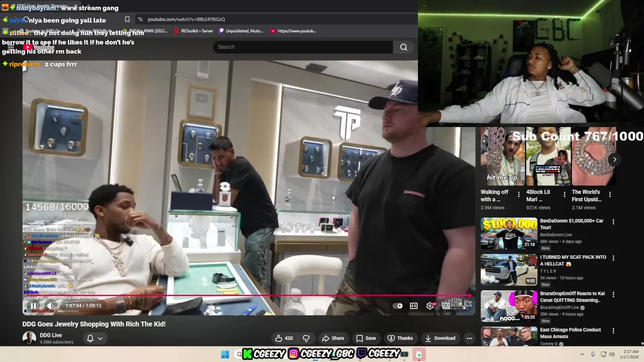Screen dimensions: 644x362
Task: Open Windows taskbar search
Action: (x=239, y=354)
